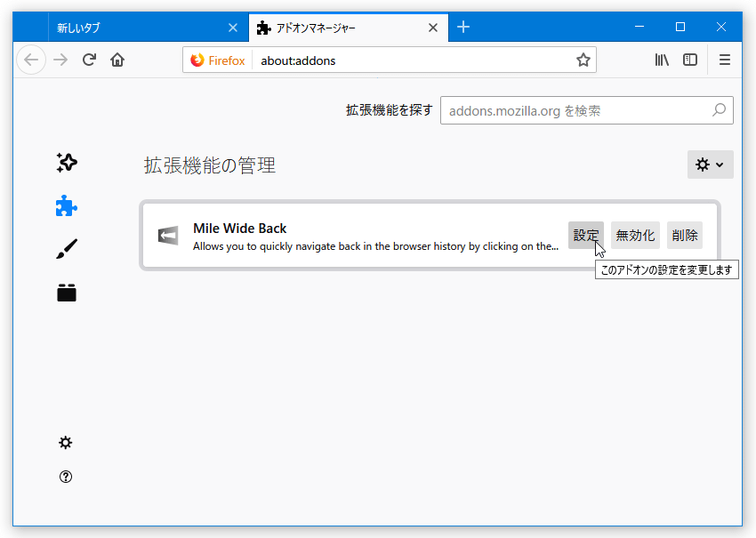Open the Themes brush category
The height and width of the screenshot is (538, 756).
[67, 249]
